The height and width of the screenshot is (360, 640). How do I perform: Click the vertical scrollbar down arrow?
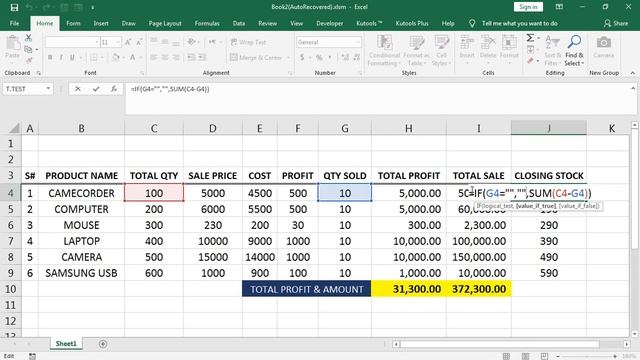(634, 334)
